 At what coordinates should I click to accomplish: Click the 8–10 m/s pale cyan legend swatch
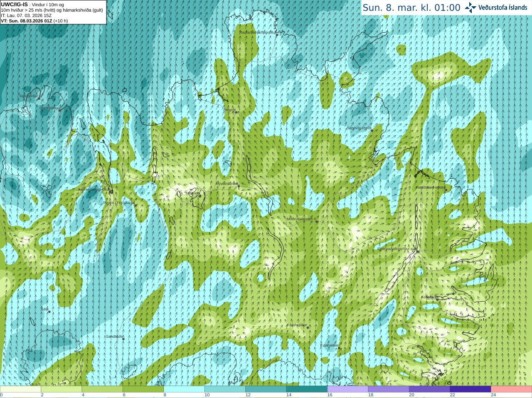coord(184,389)
